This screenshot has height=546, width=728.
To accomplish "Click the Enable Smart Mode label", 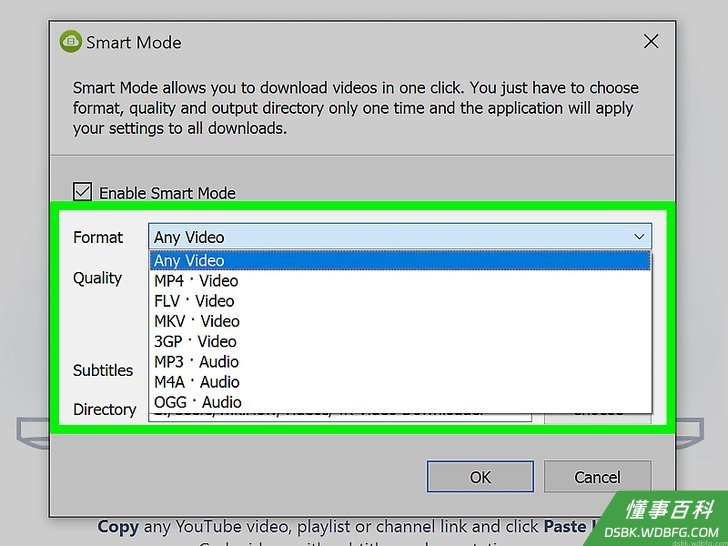I will click(167, 193).
